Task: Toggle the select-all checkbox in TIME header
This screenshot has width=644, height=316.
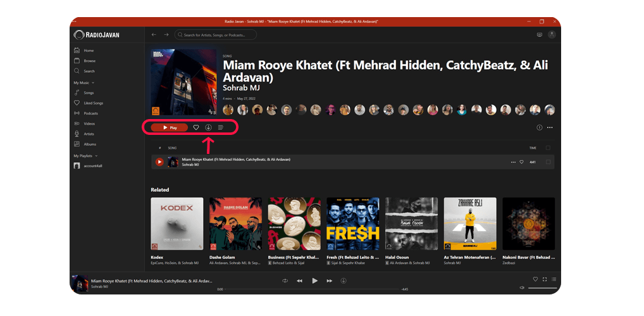Action: [x=548, y=148]
